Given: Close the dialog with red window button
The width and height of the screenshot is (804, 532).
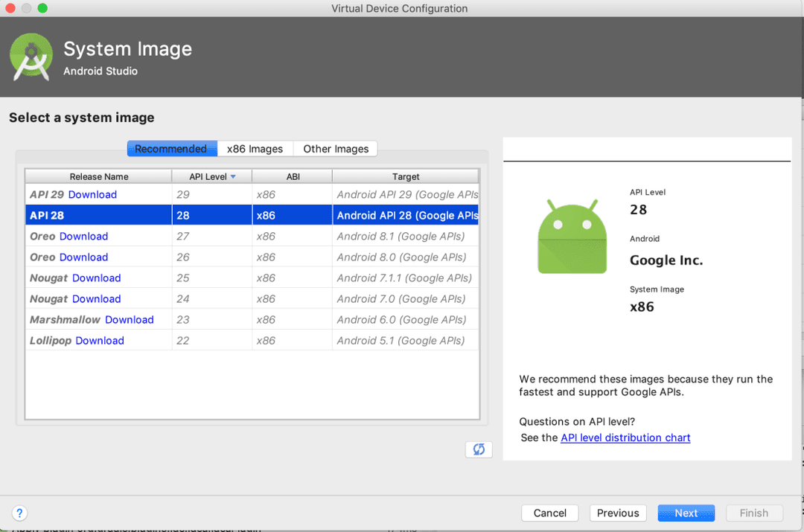Looking at the screenshot, I should [10, 7].
